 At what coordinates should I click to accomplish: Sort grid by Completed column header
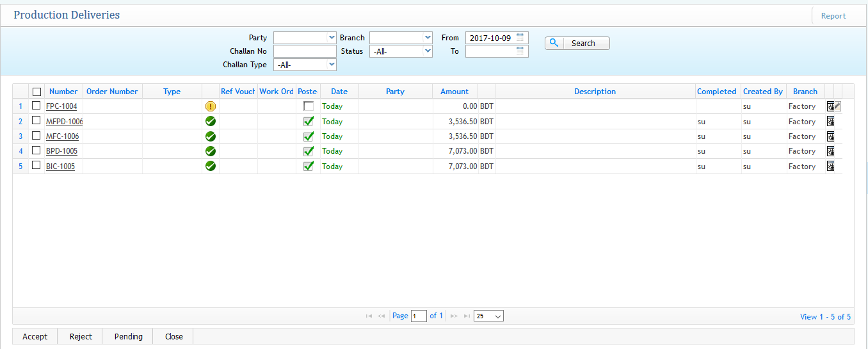point(717,92)
